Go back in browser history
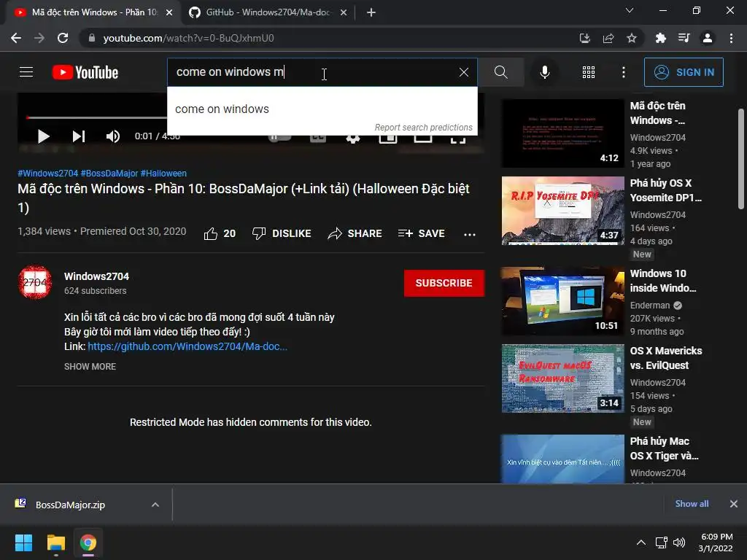 pyautogui.click(x=16, y=38)
